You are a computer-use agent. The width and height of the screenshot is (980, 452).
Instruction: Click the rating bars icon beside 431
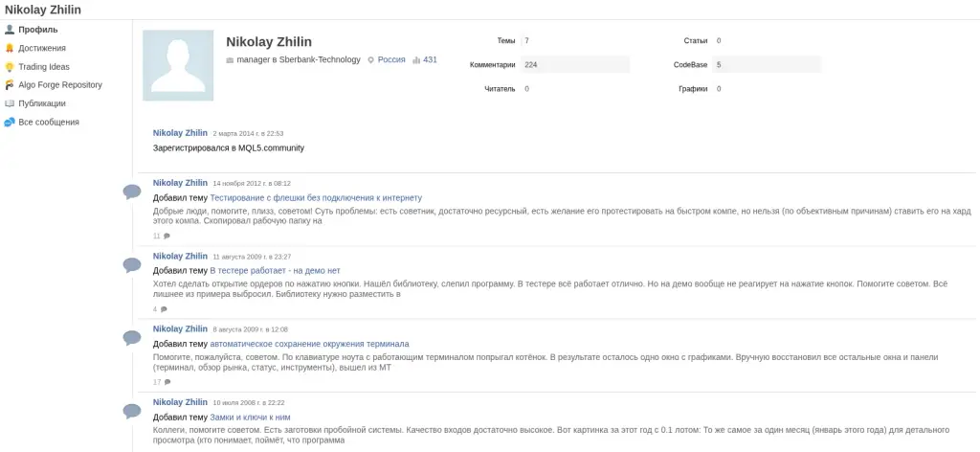pos(416,60)
